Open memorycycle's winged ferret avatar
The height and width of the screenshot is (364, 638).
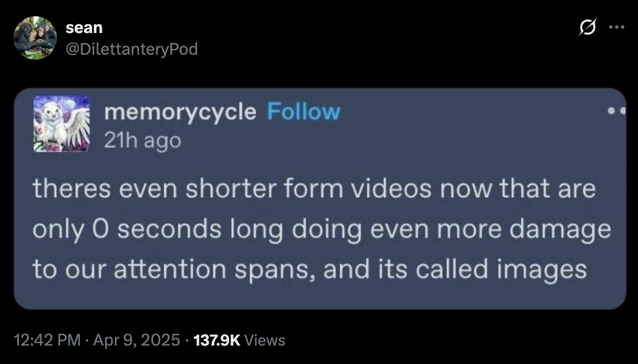[x=61, y=124]
